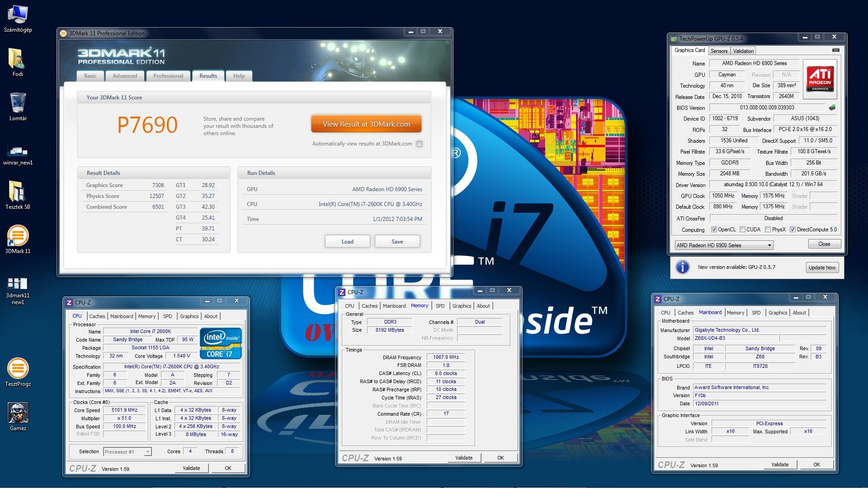Viewport: 868px width, 488px height.
Task: Click Validate in CPU-Z Mainboard window
Action: click(780, 465)
